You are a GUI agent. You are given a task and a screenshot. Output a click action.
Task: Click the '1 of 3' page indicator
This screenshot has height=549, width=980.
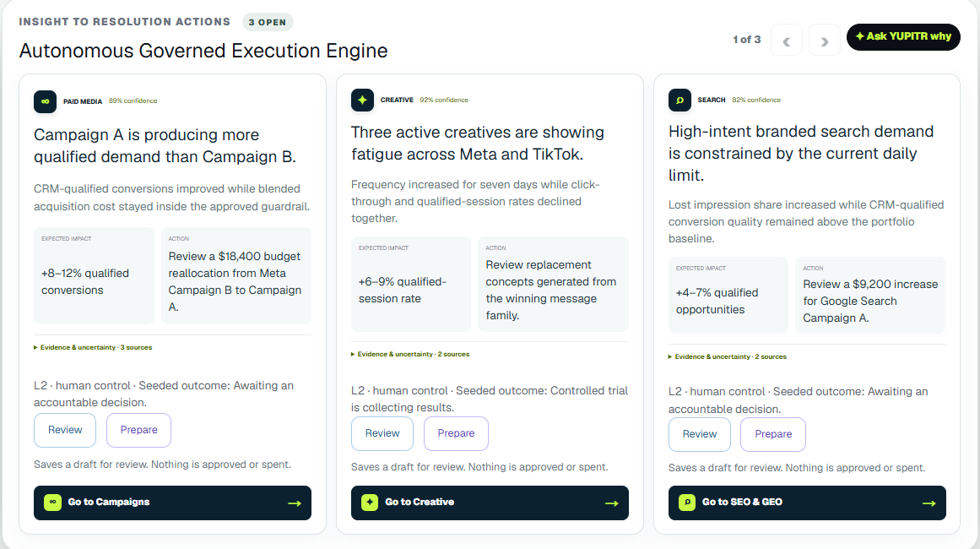click(747, 40)
